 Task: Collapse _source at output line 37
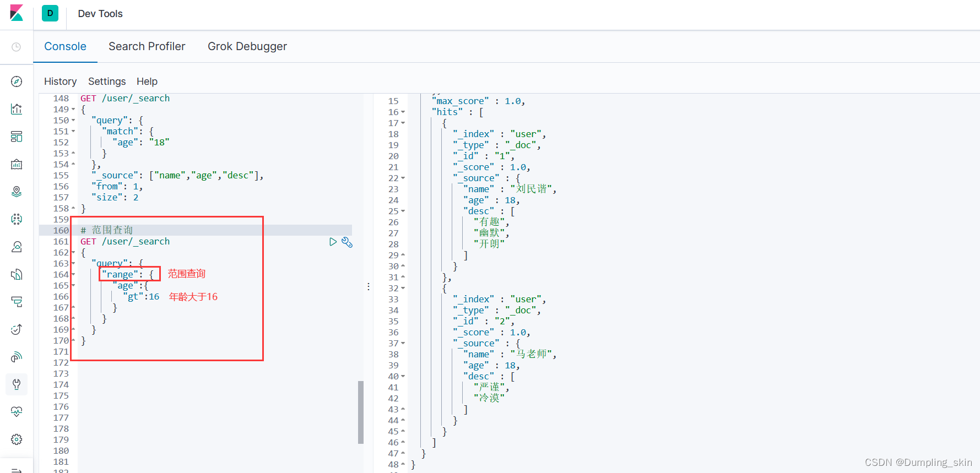403,343
